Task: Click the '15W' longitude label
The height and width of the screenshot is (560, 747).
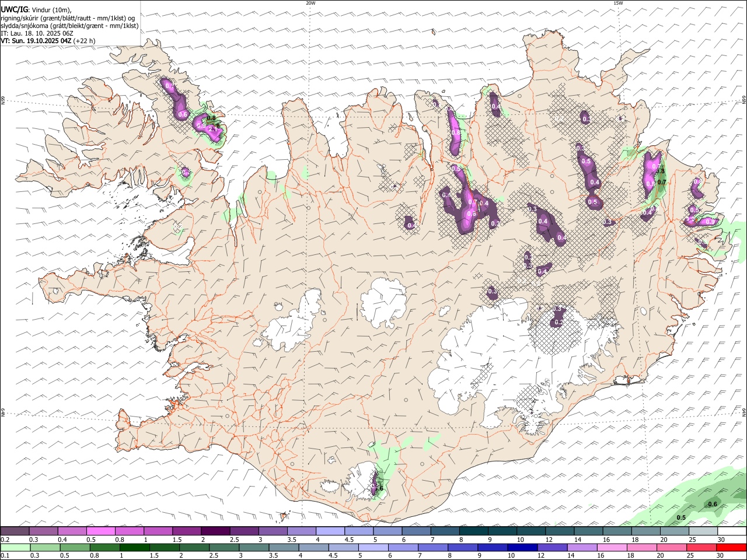Action: click(617, 3)
